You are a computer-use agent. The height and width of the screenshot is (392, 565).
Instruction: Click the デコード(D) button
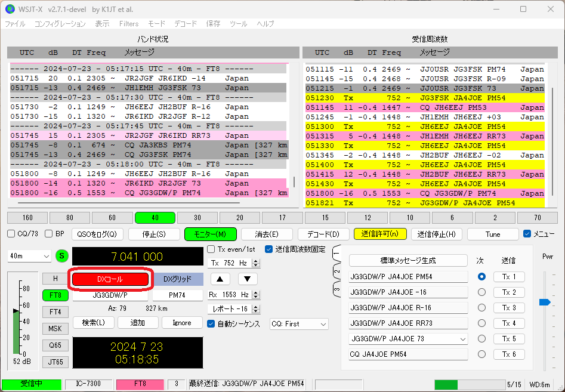click(323, 234)
